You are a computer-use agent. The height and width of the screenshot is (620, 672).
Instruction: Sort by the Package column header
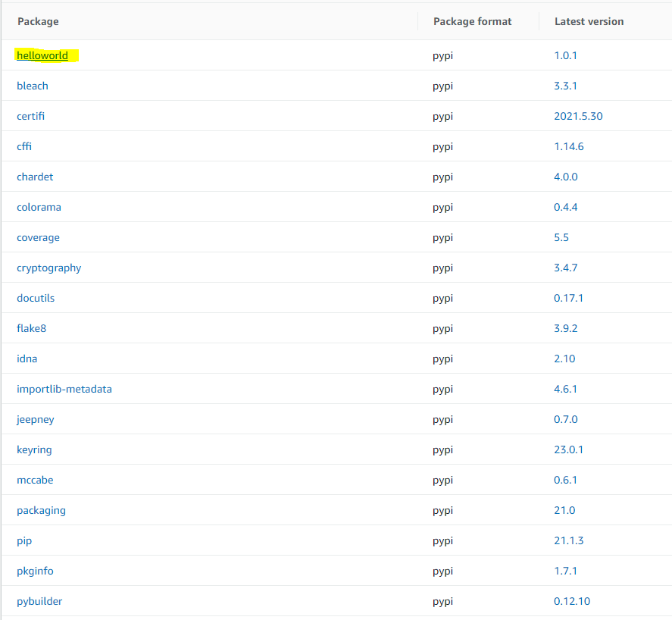[x=38, y=21]
